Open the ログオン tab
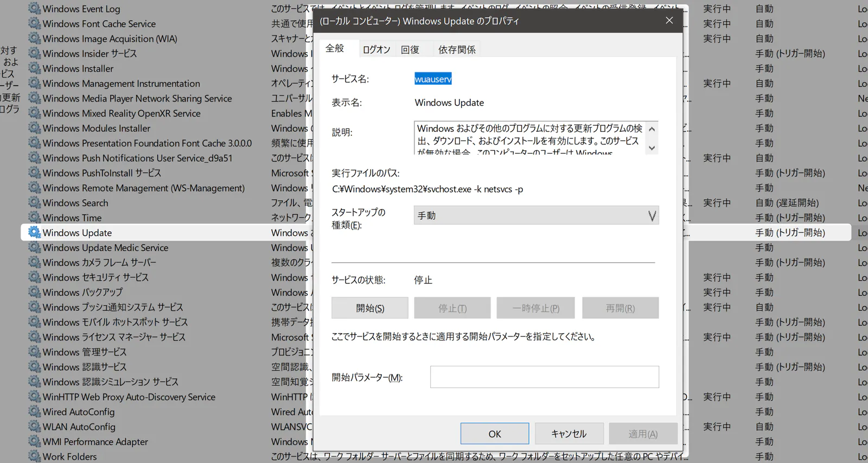Image resolution: width=868 pixels, height=463 pixels. tap(376, 49)
